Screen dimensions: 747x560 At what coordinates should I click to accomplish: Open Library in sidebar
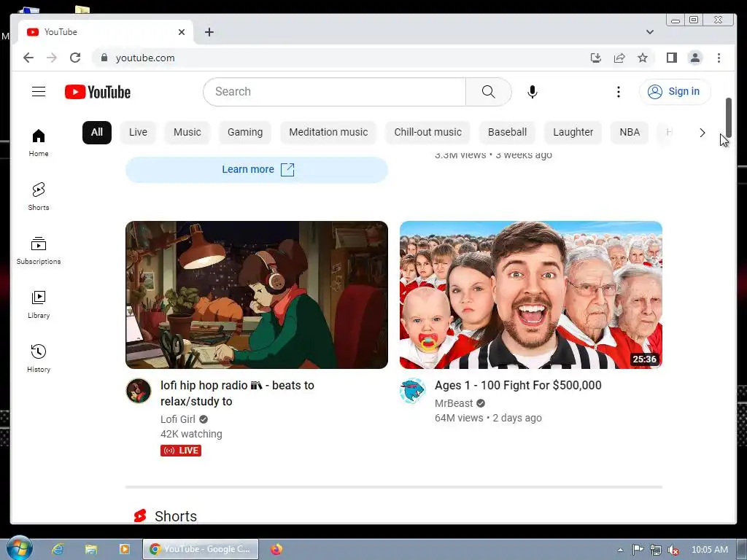click(39, 304)
